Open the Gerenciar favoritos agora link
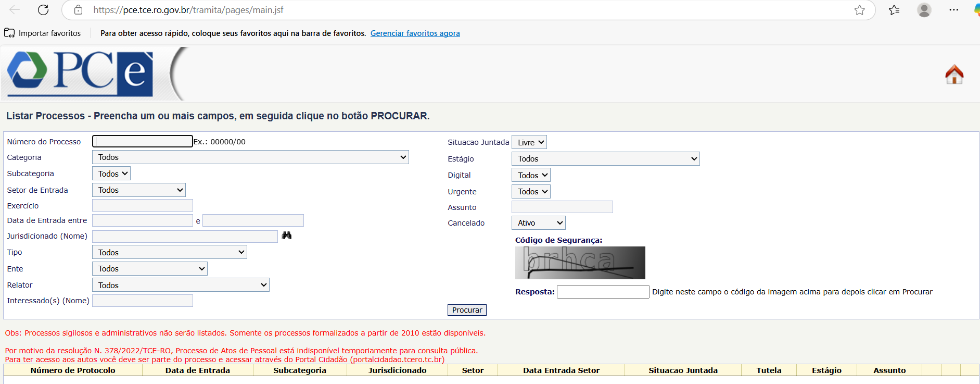Viewport: 980px width, 384px height. (415, 33)
